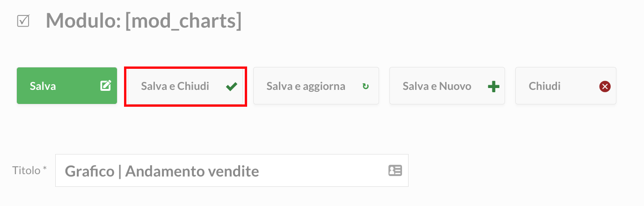Click the Titolo field label
The image size is (644, 206).
point(27,170)
